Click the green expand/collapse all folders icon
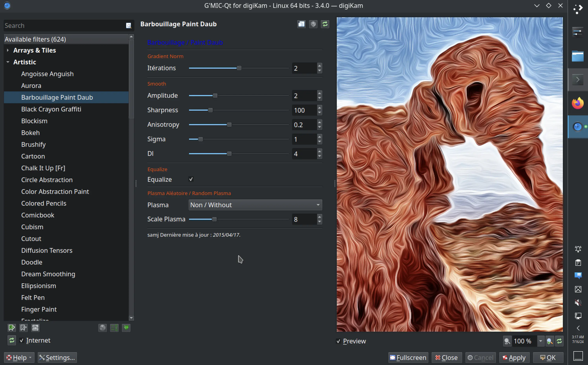588x365 pixels. 126,328
